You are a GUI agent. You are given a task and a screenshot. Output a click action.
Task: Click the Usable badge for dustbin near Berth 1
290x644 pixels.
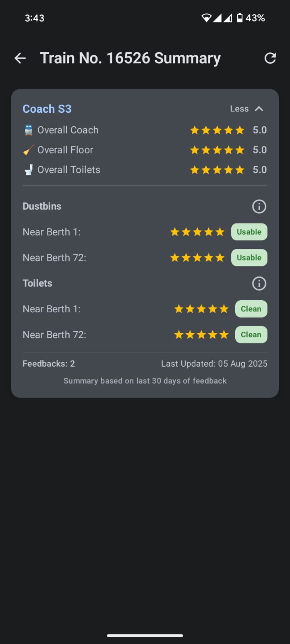pos(249,232)
